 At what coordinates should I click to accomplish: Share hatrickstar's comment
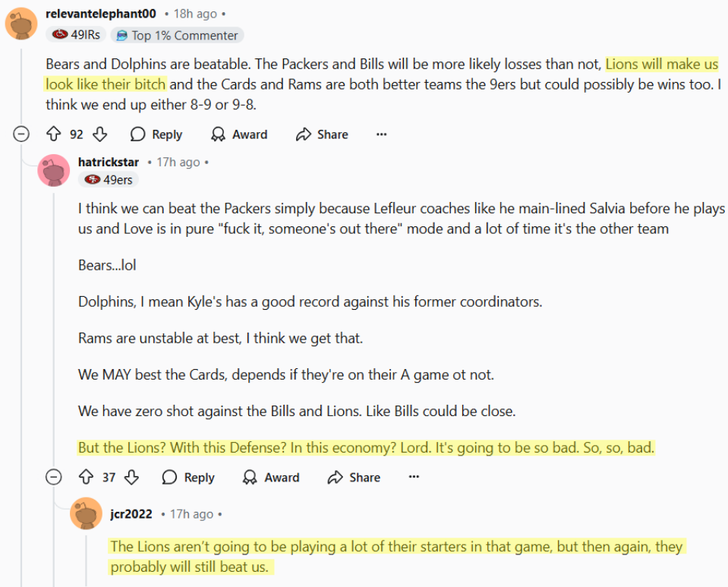tap(354, 478)
